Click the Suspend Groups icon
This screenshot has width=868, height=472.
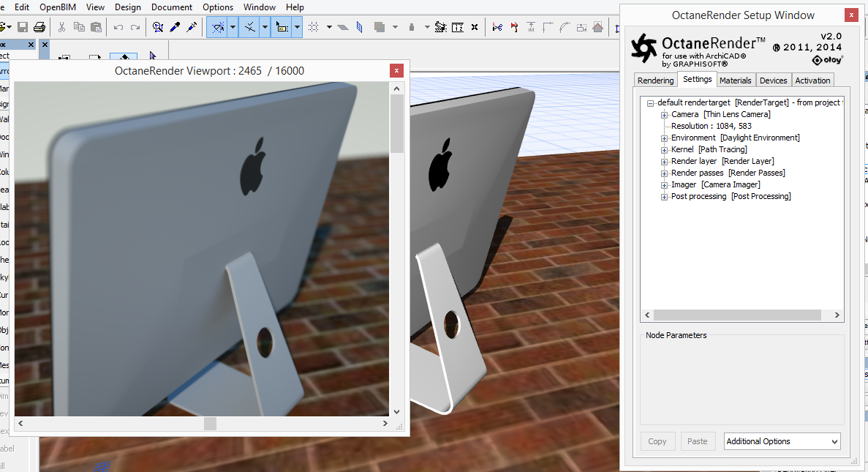(441, 27)
